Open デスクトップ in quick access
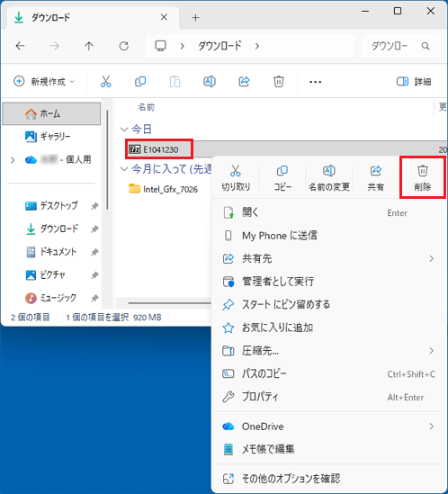The height and width of the screenshot is (494, 448). tap(51, 206)
